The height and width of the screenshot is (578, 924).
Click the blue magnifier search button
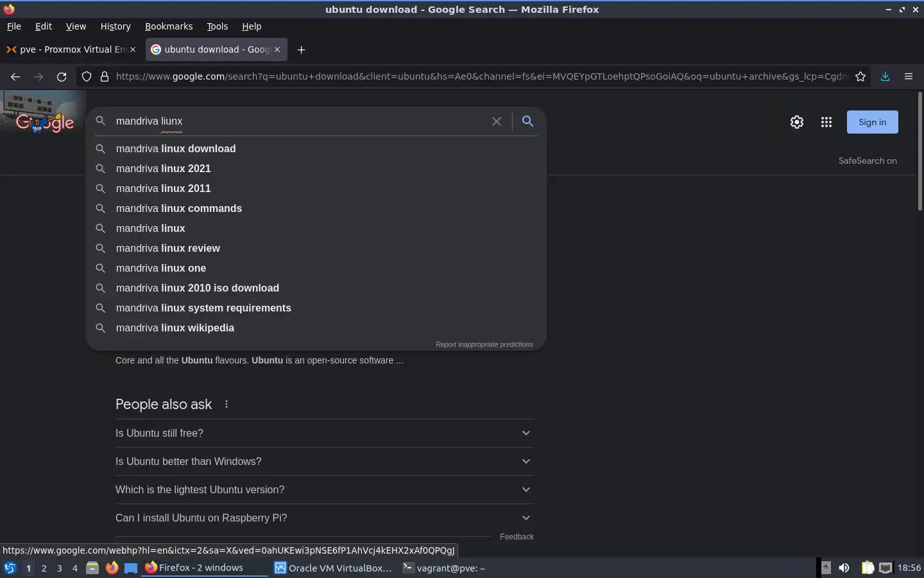(x=527, y=121)
